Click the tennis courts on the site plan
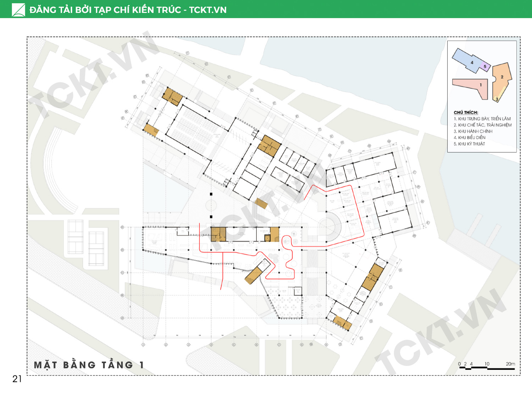This screenshot has height=395, width=532. 86,243
